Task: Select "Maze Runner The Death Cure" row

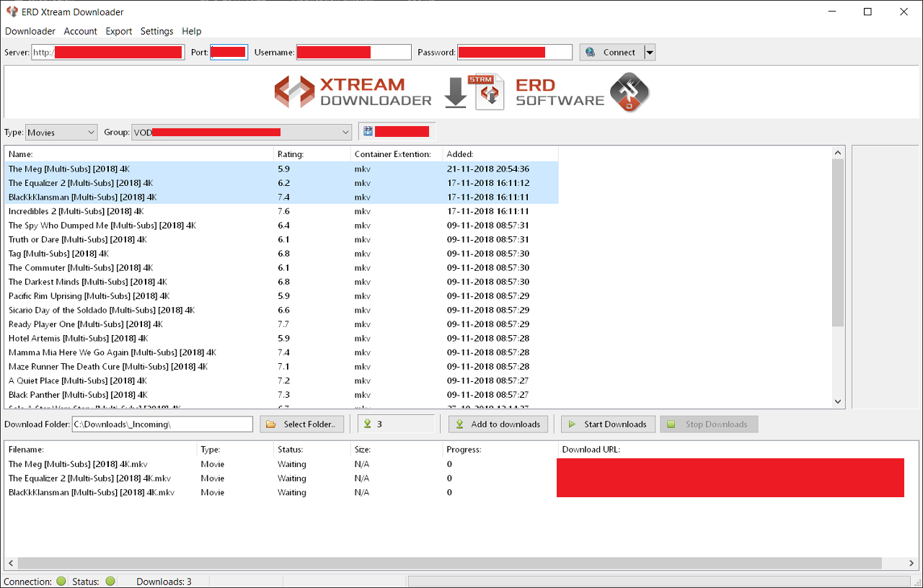Action: pyautogui.click(x=281, y=367)
